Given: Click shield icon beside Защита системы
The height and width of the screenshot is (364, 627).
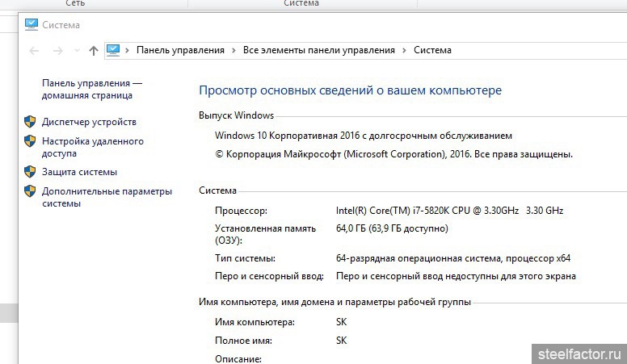Looking at the screenshot, I should [30, 172].
